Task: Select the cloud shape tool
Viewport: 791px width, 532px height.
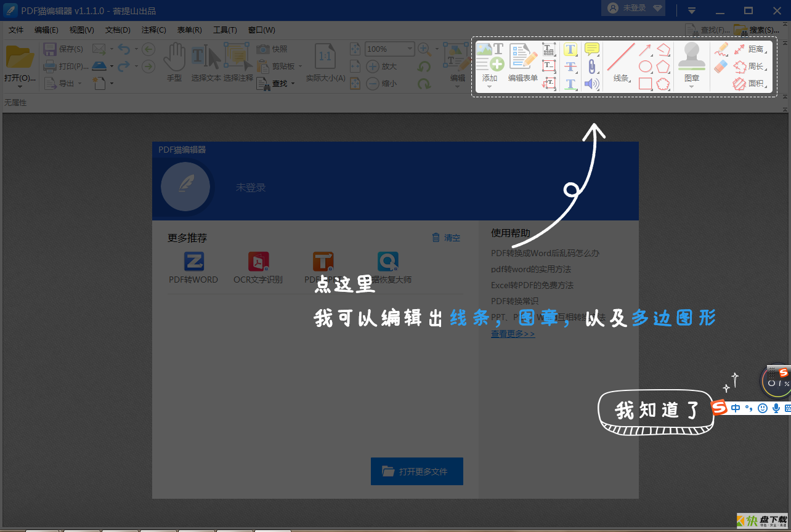Action: click(x=663, y=84)
